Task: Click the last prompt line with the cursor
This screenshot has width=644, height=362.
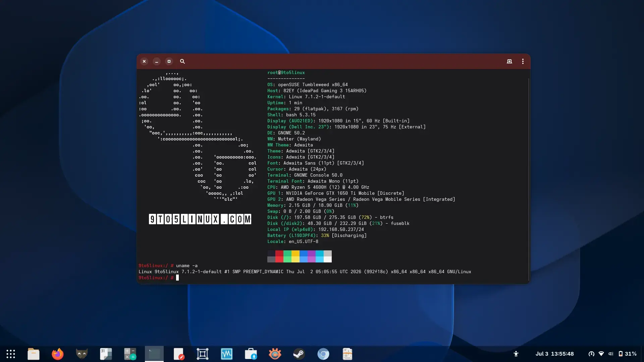Action: click(x=159, y=278)
